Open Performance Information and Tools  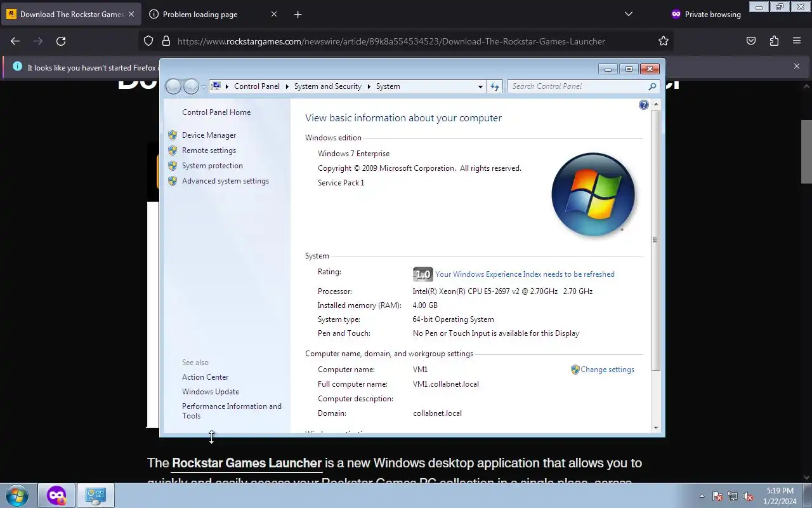coord(232,411)
